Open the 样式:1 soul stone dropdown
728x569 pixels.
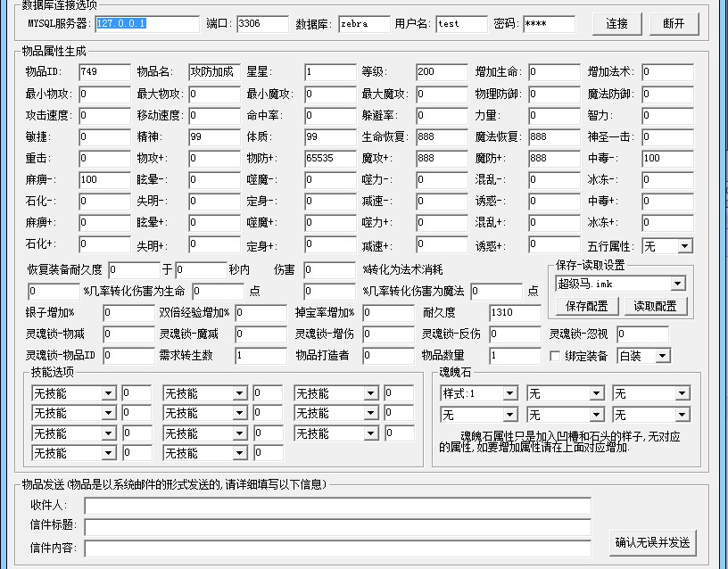click(479, 393)
